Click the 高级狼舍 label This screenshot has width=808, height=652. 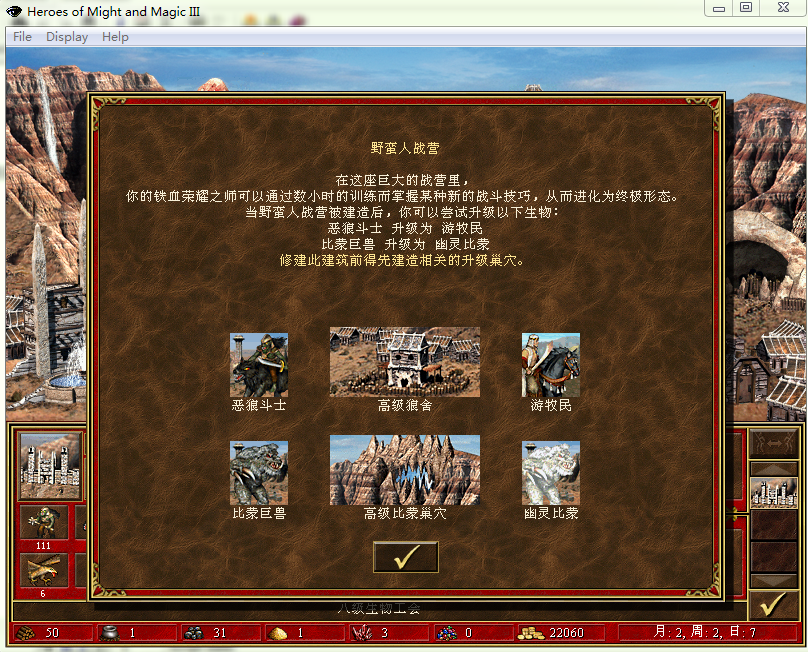click(405, 406)
